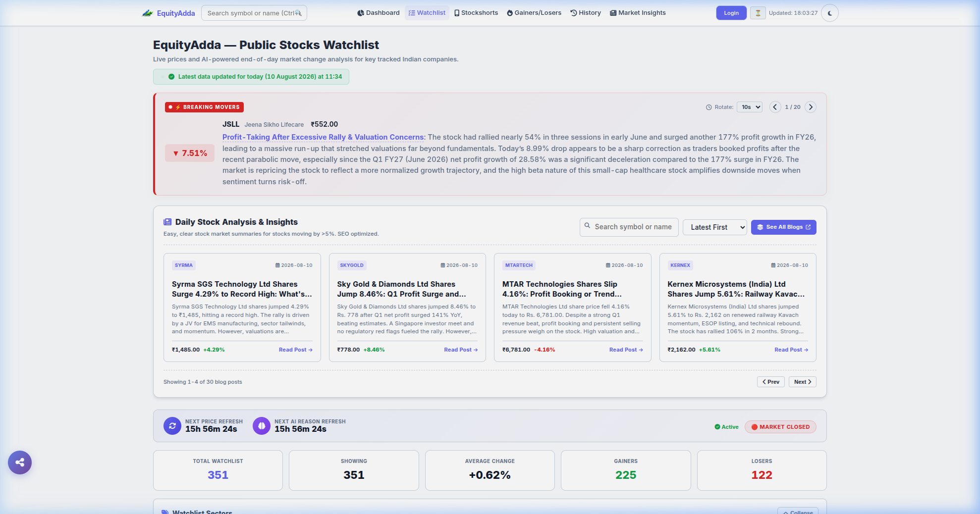Click the green check data-updated icon

[x=171, y=77]
